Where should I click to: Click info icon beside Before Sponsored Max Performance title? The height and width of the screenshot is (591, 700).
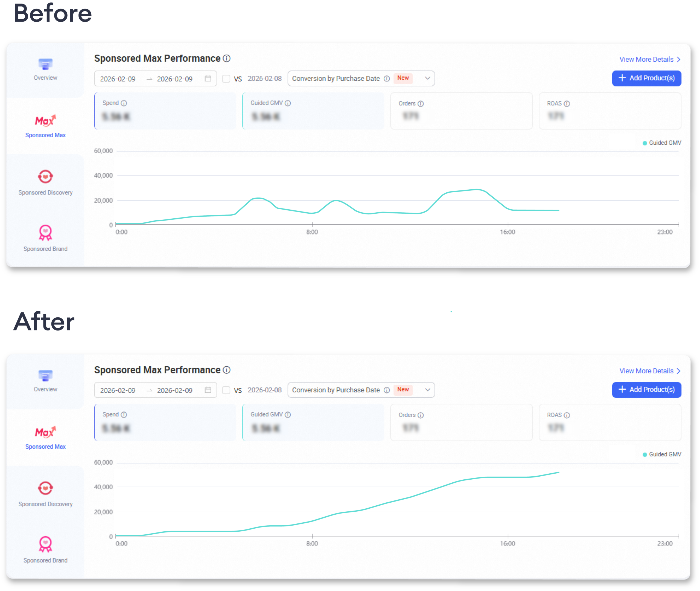(227, 59)
